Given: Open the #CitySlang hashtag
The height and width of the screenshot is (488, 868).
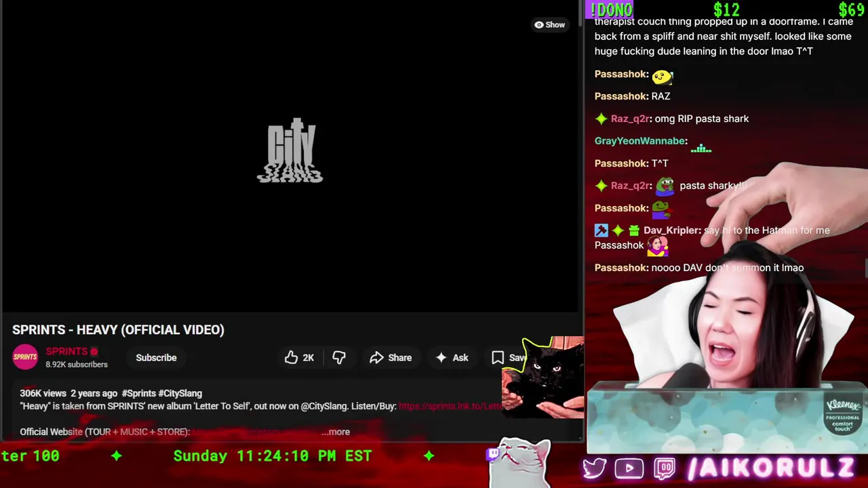Looking at the screenshot, I should click(x=180, y=393).
